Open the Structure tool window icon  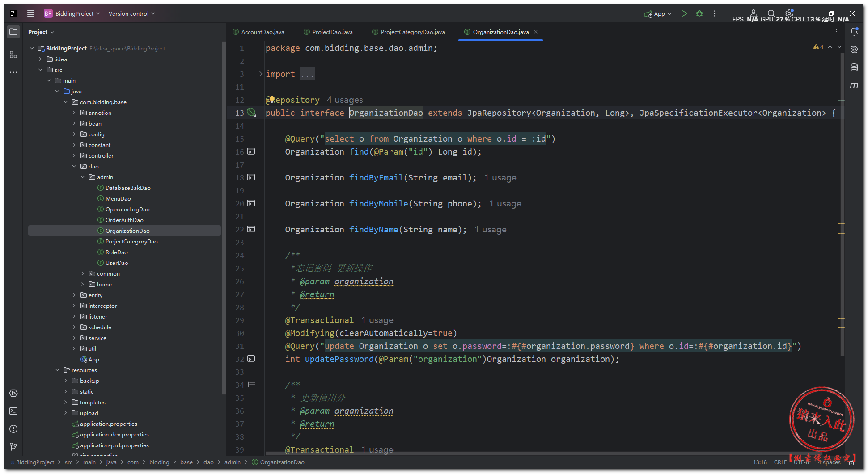tap(13, 55)
